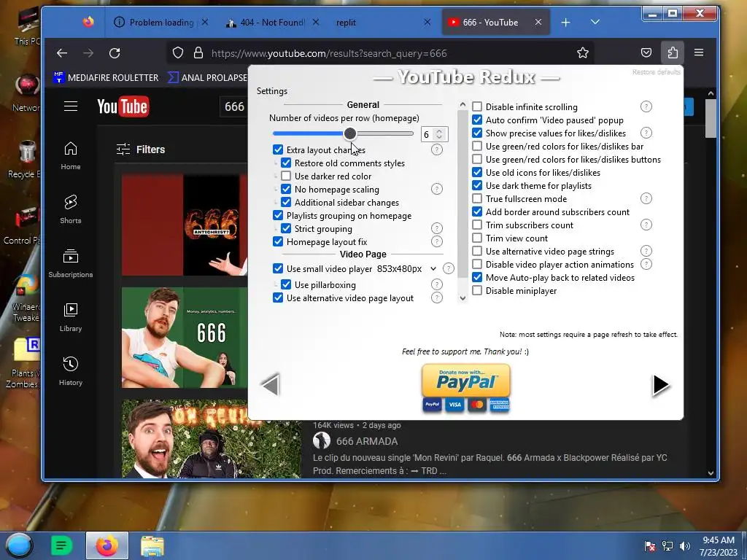The width and height of the screenshot is (747, 560).
Task: Bookmark this page with the star
Action: [x=582, y=52]
